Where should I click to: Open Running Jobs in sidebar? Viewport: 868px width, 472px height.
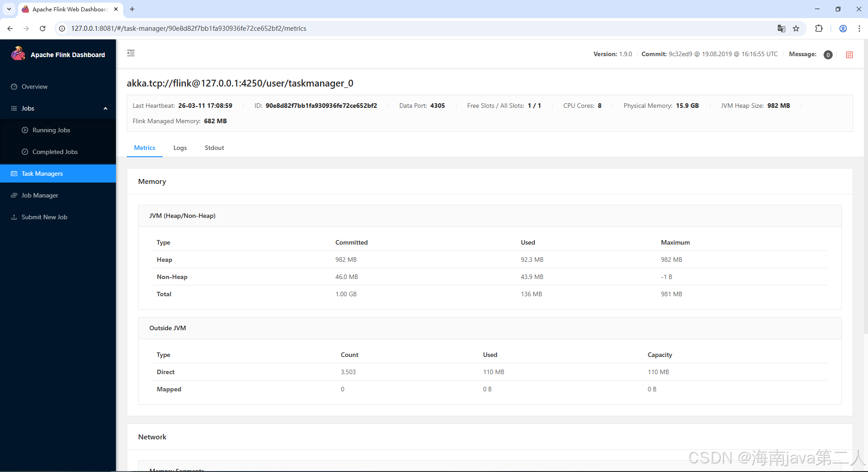(58, 130)
